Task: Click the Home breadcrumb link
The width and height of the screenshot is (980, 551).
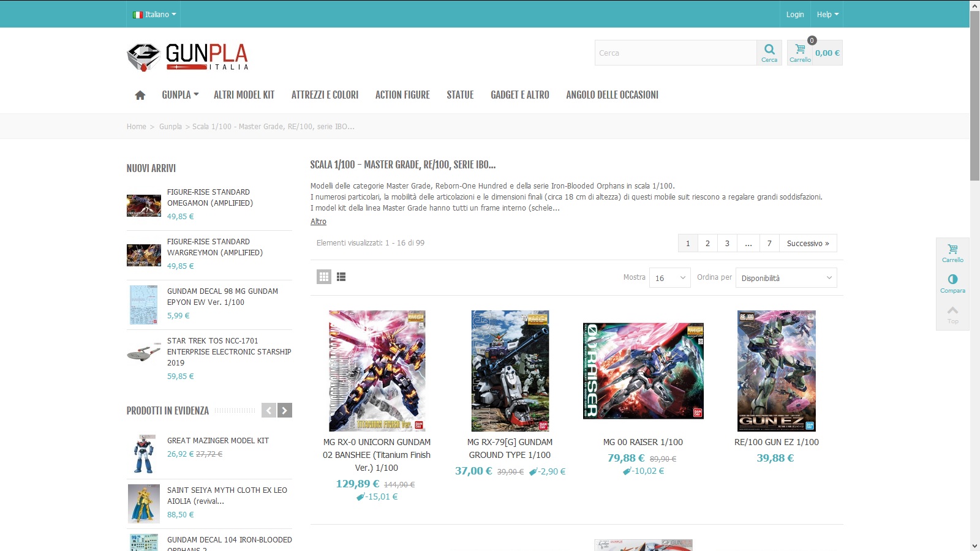Action: [137, 127]
